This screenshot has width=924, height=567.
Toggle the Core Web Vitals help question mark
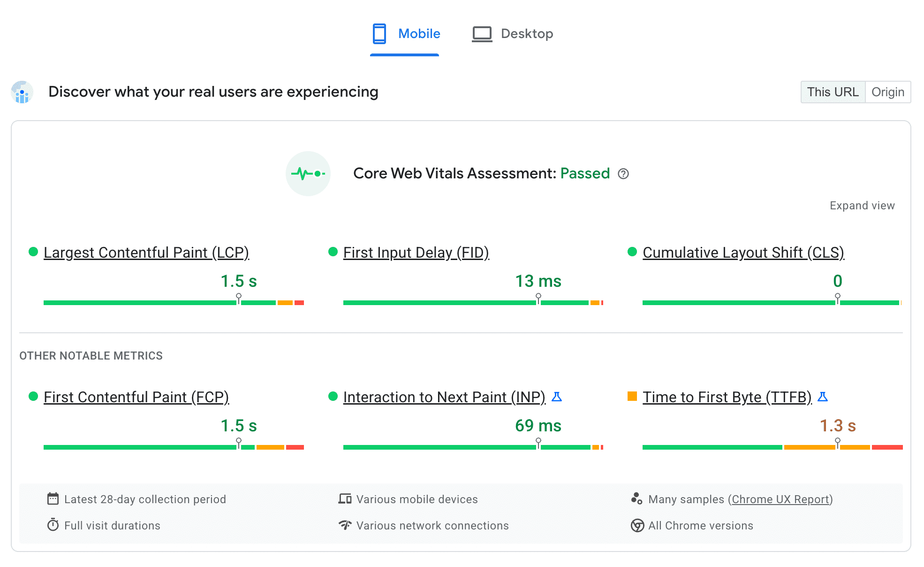(622, 173)
